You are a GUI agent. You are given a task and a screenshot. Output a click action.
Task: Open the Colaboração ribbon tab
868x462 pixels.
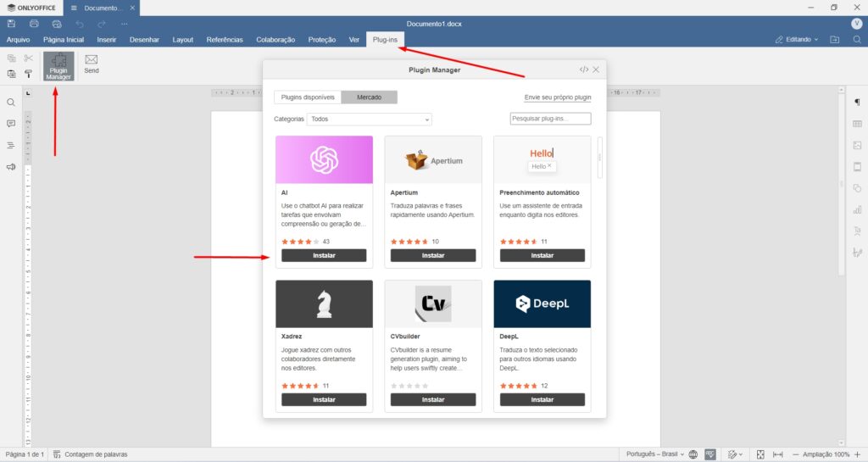click(275, 40)
